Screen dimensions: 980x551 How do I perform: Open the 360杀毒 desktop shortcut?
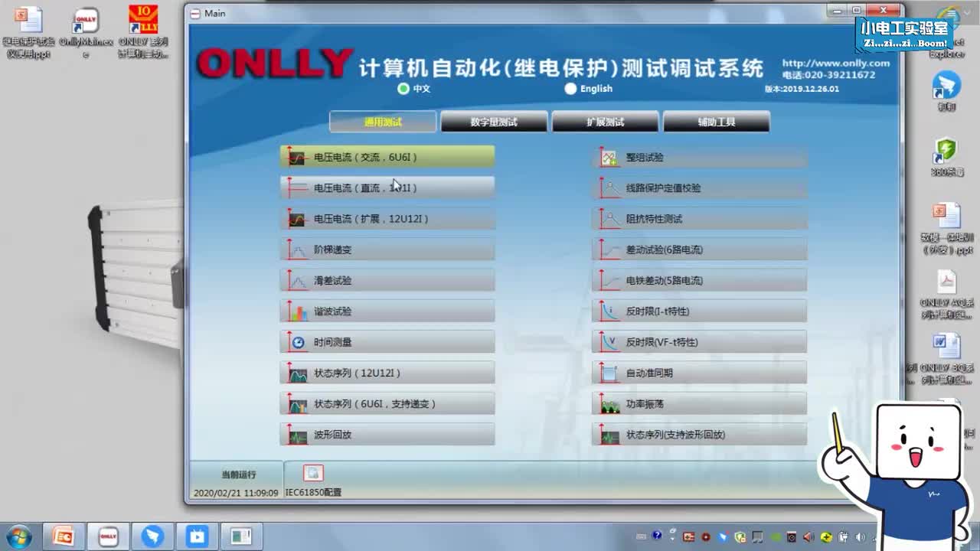point(946,157)
